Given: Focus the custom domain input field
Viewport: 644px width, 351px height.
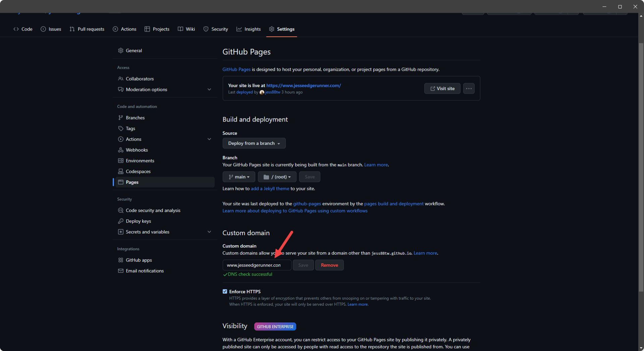Looking at the screenshot, I should (x=257, y=265).
